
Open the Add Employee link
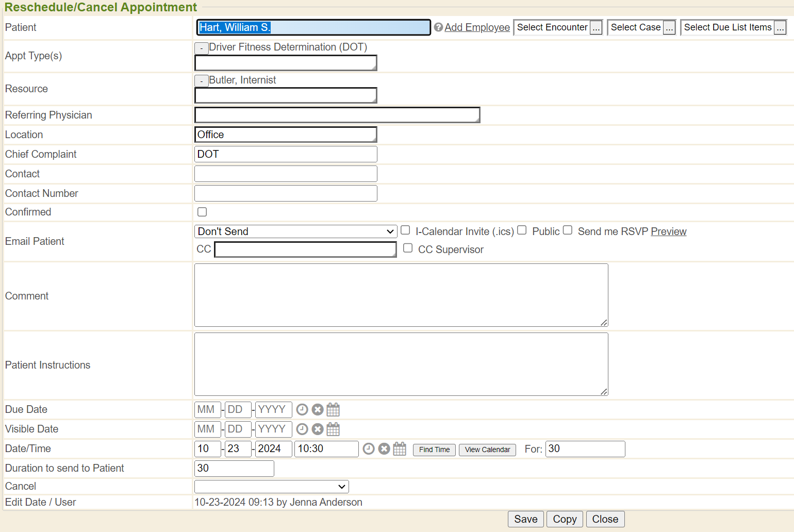pos(477,27)
